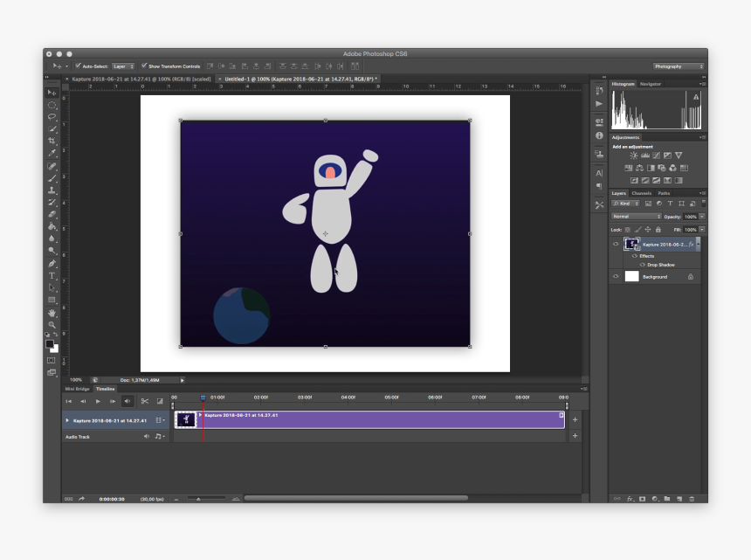Click the timeline horizontal scrollbar

[356, 498]
